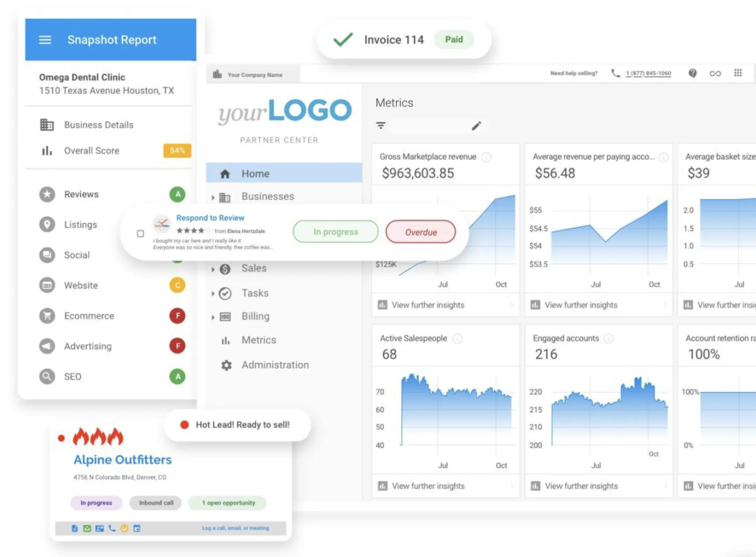This screenshot has height=557, width=756.
Task: Click the filter icon under Metrics
Action: click(x=381, y=126)
